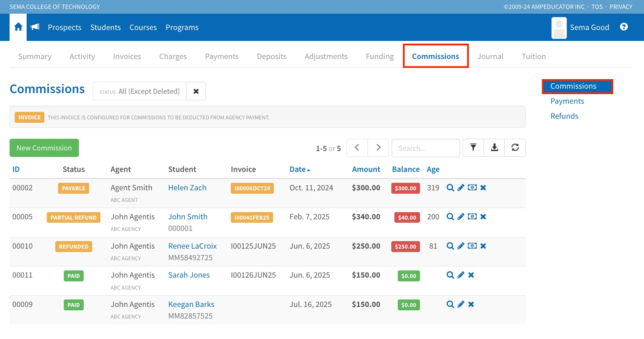644x339 pixels.
Task: Open the megaphone announcements icon
Action: click(35, 27)
